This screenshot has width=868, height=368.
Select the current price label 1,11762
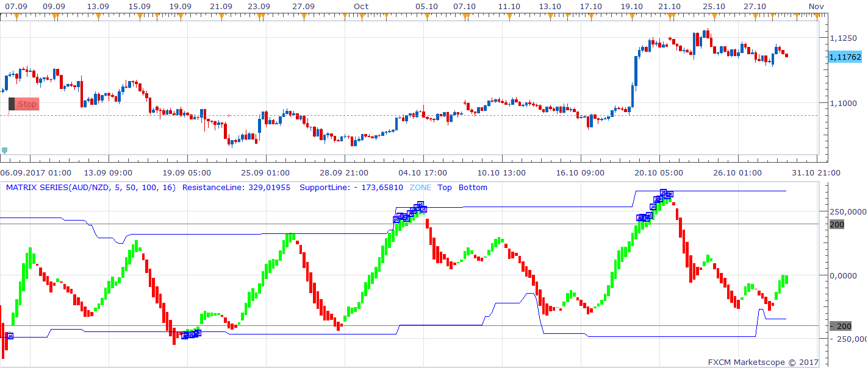click(845, 57)
